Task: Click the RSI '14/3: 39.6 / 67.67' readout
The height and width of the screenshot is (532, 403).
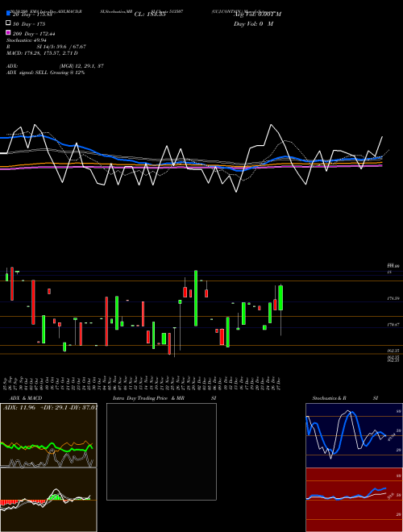Action: click(61, 47)
